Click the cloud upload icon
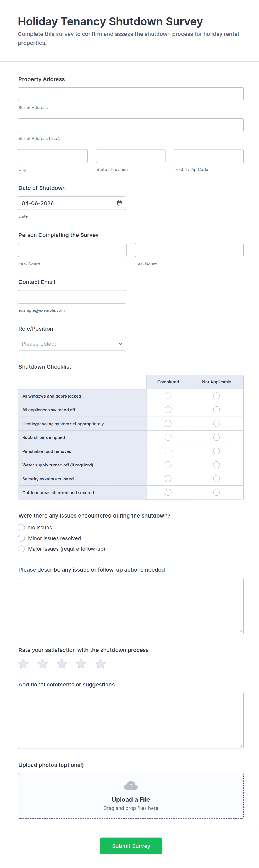 pos(131,786)
